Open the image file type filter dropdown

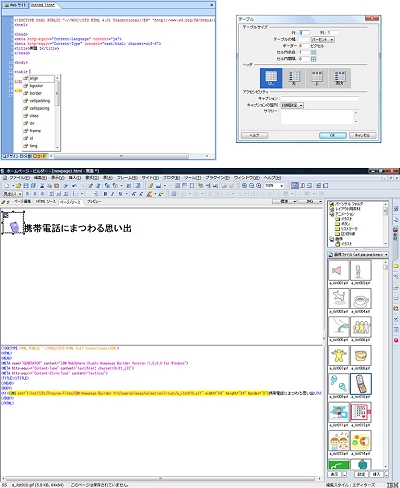tap(358, 255)
